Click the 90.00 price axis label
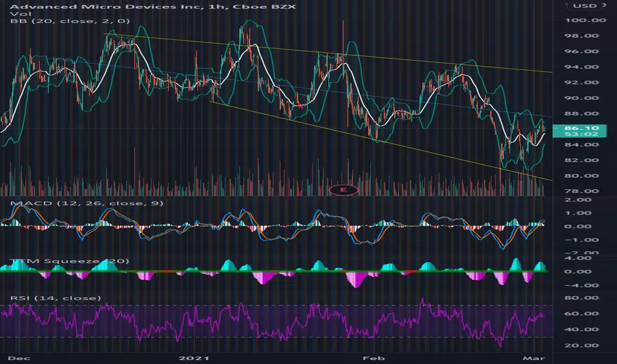The image size is (617, 364). [582, 98]
